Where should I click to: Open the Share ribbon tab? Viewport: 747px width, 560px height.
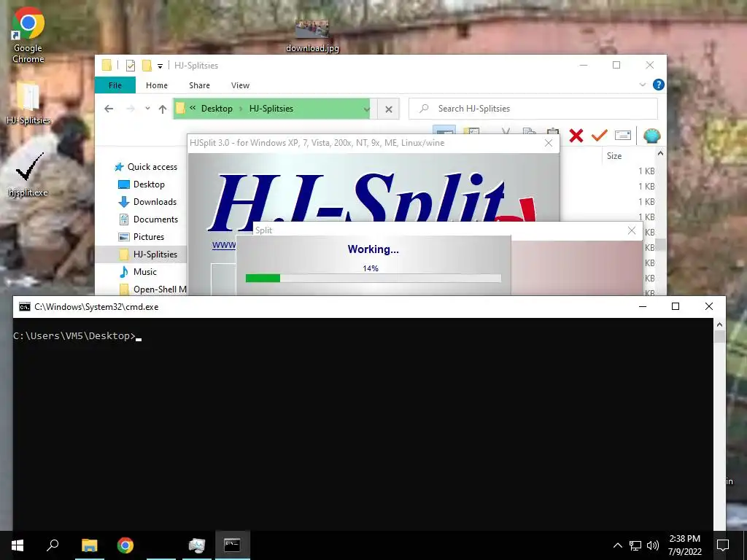tap(199, 85)
